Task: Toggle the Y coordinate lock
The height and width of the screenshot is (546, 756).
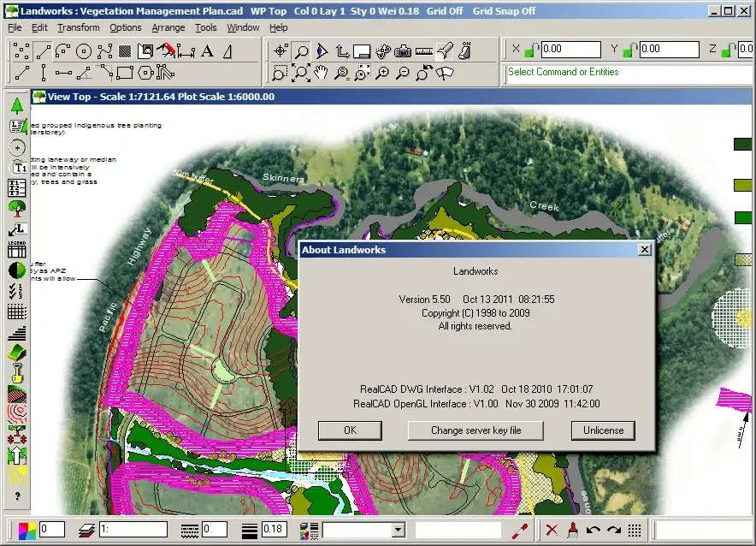Action: (x=629, y=49)
